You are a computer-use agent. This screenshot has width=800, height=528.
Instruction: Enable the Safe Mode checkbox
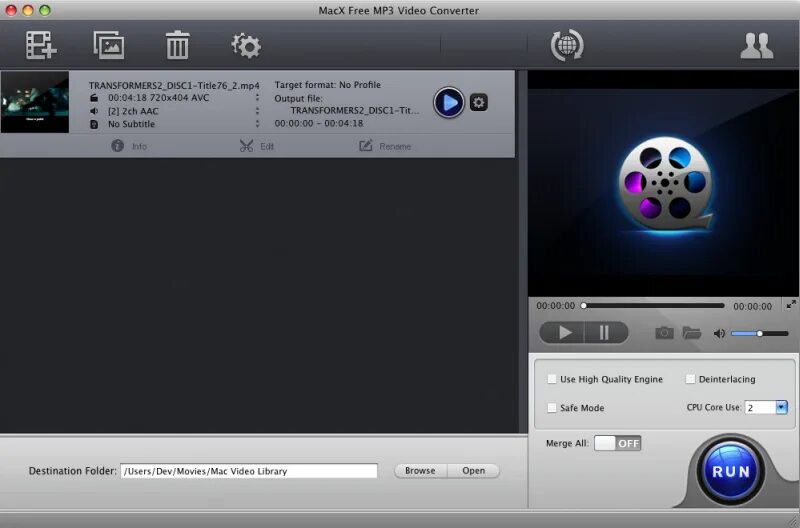pyautogui.click(x=552, y=408)
